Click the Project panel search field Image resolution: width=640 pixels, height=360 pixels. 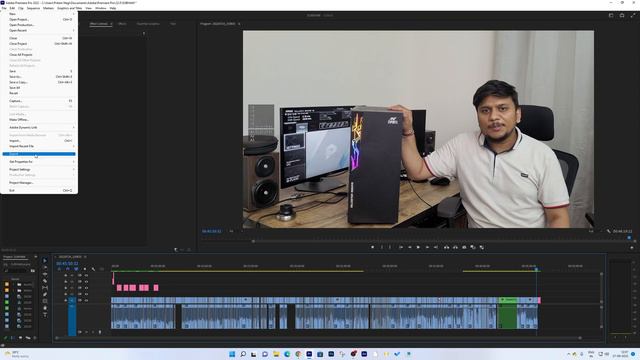point(16,270)
